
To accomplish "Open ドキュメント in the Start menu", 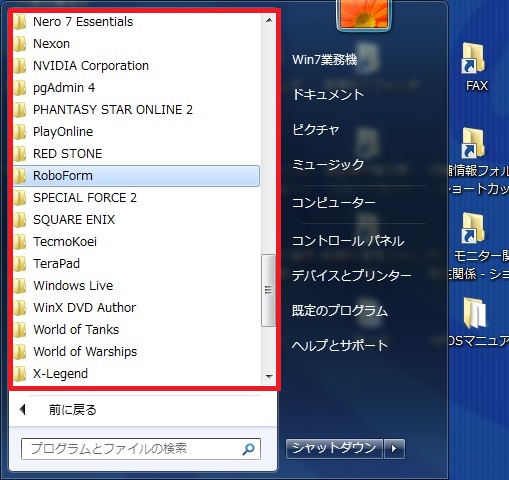I will tap(328, 95).
